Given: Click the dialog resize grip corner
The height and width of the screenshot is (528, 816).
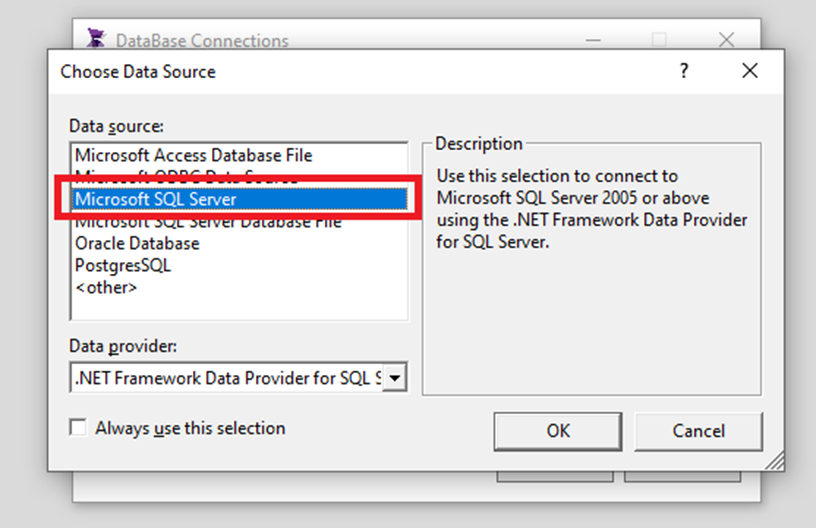Looking at the screenshot, I should 775,461.
